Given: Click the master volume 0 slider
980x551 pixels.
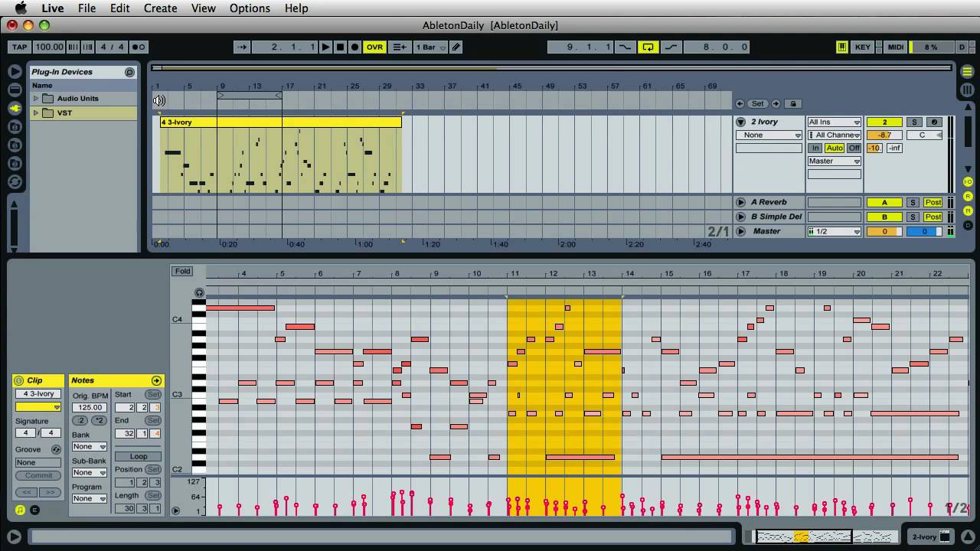Looking at the screenshot, I should [884, 231].
